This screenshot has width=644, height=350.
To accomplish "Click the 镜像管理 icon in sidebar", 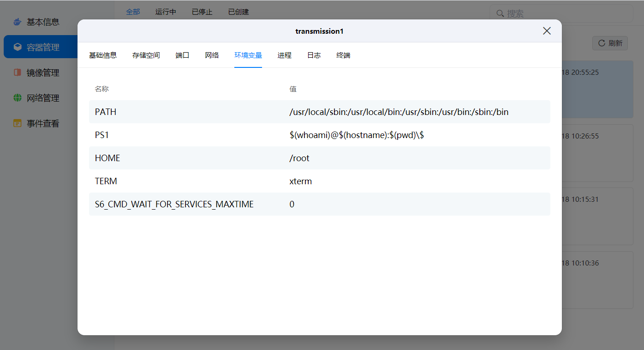I will [18, 72].
